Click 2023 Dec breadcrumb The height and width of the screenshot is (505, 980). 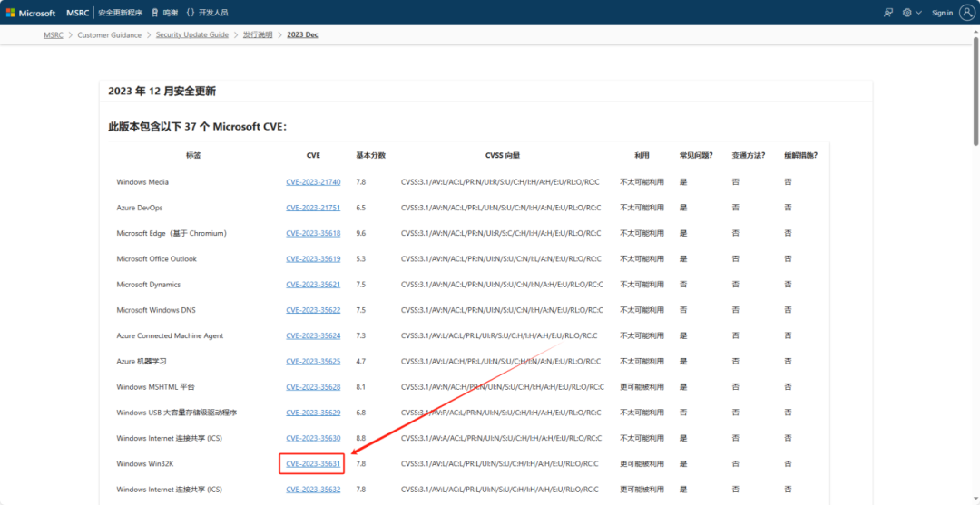[x=302, y=35]
